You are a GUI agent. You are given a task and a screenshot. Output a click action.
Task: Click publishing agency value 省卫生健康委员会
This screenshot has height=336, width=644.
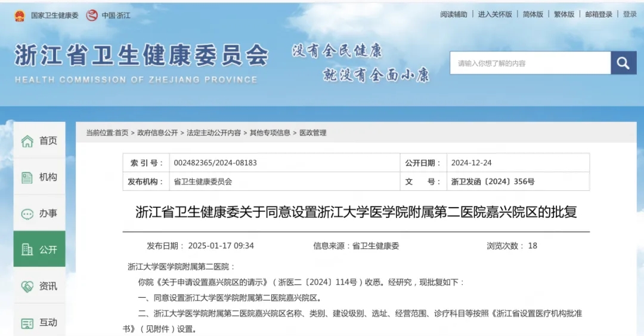pos(203,181)
